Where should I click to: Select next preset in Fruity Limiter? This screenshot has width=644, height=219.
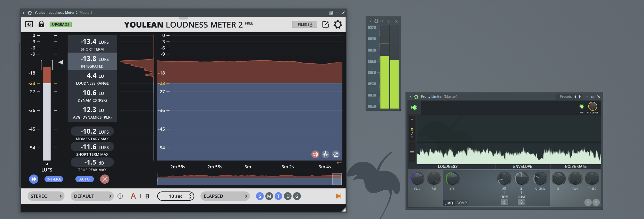(x=580, y=97)
